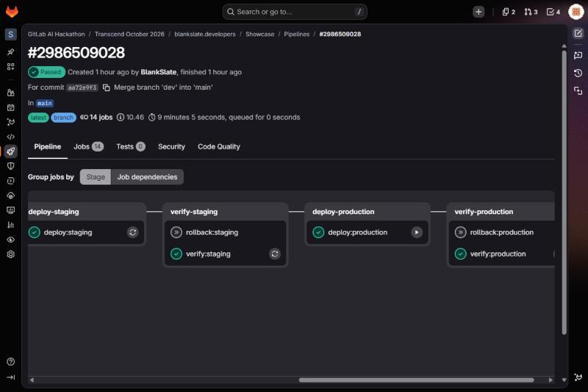The image size is (588, 392).
Task: Open the verify:staging job
Action: (x=208, y=254)
